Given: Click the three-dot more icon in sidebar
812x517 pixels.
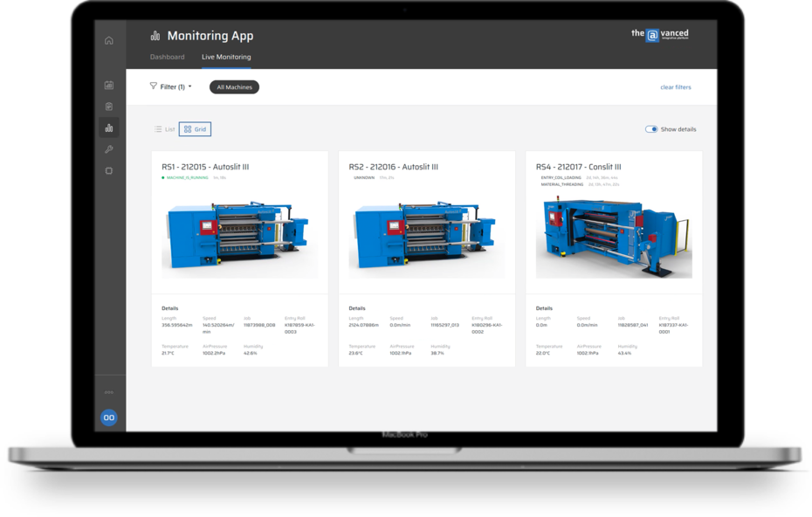Looking at the screenshot, I should pyautogui.click(x=109, y=392).
